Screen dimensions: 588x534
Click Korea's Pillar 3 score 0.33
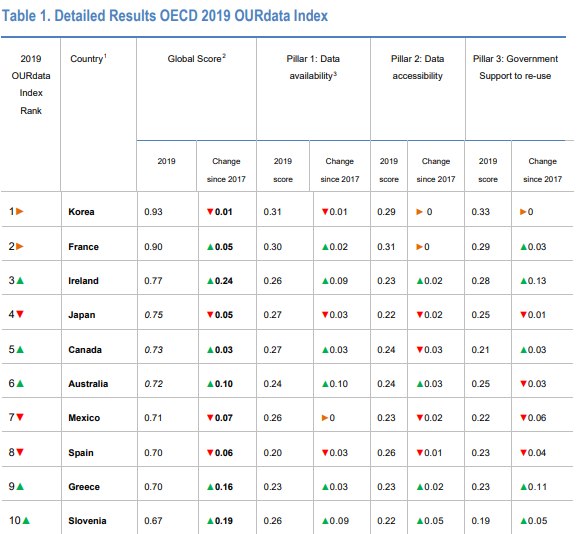point(481,212)
